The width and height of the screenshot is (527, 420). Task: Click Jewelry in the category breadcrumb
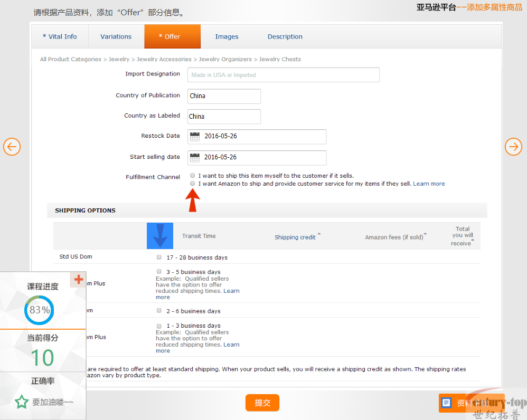click(x=119, y=59)
